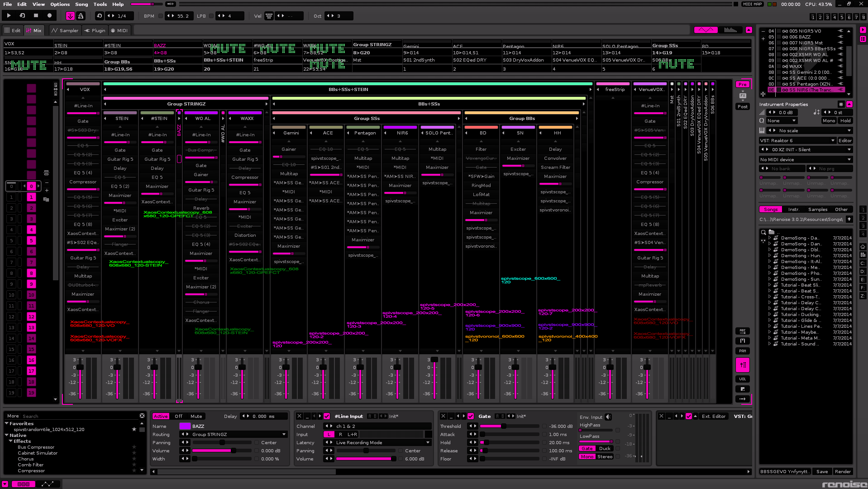
Task: Stop playback with the Stop button
Action: 36,16
